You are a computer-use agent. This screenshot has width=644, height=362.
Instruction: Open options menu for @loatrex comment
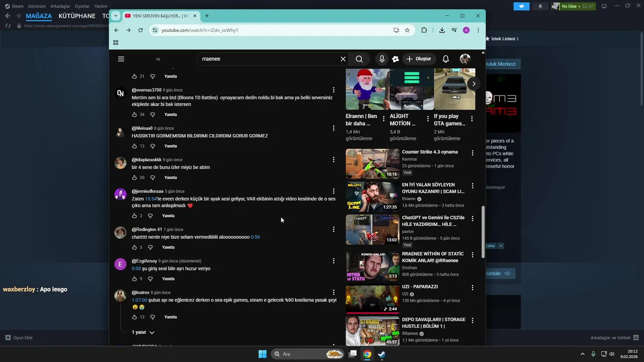(x=333, y=292)
